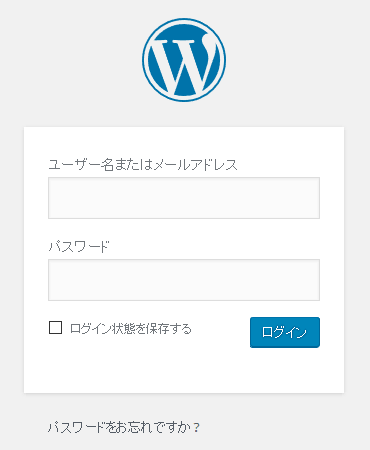This screenshot has width=370, height=450.
Task: Activate the second text field in login form
Action: (x=184, y=280)
